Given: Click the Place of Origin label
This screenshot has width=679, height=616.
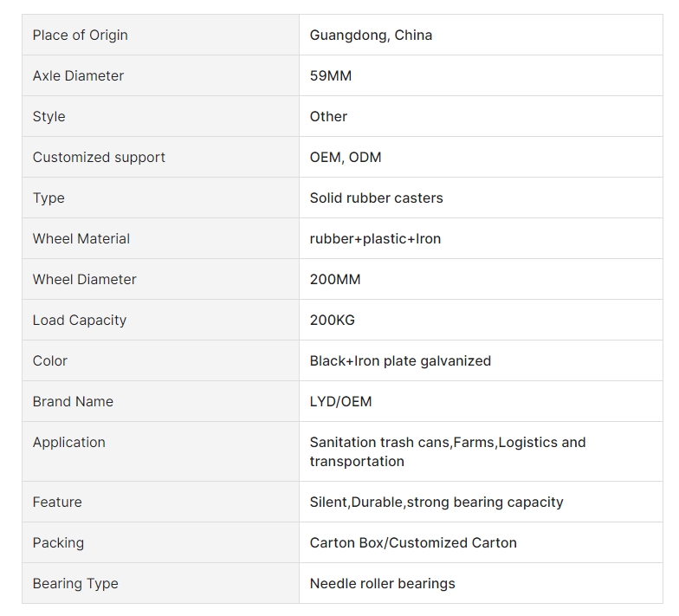Looking at the screenshot, I should [80, 35].
